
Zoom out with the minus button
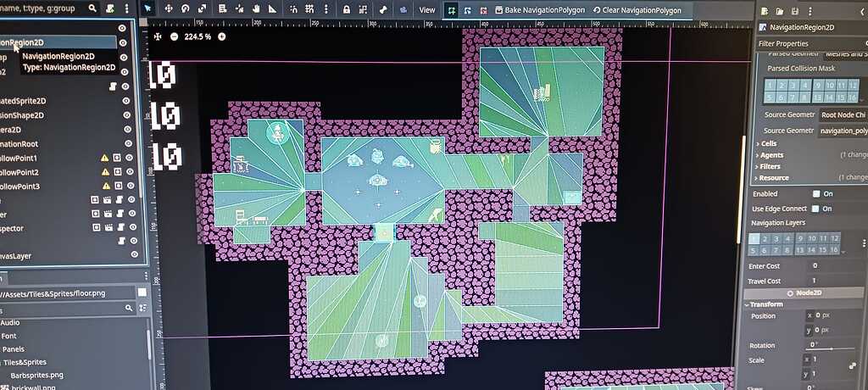tap(175, 36)
